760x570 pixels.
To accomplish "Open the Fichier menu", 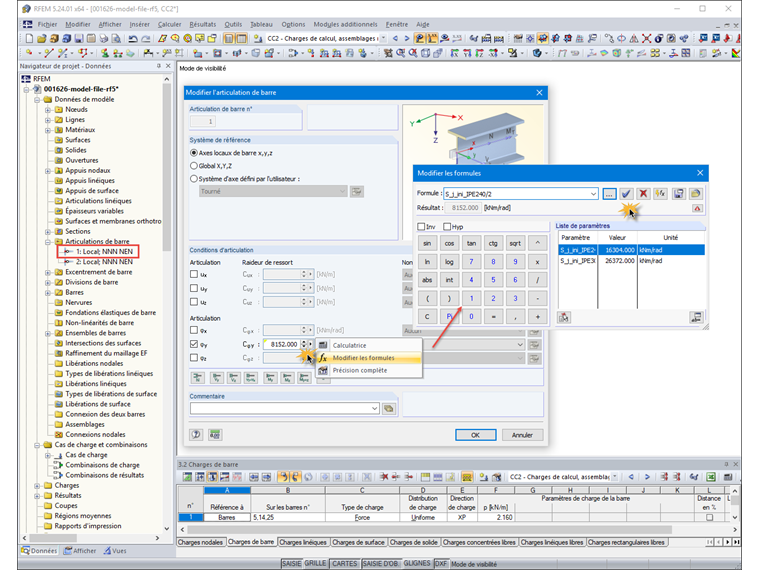I will (x=47, y=24).
